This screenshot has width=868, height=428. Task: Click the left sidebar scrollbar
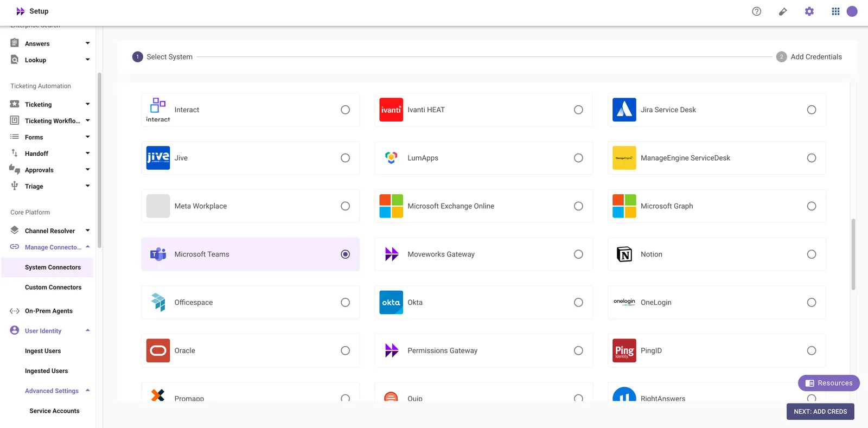(x=99, y=160)
